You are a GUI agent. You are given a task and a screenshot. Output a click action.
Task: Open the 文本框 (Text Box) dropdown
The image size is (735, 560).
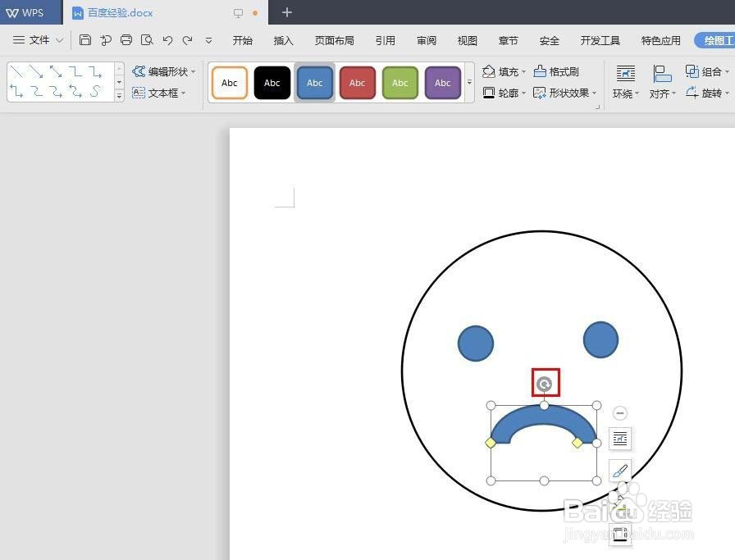pos(163,93)
